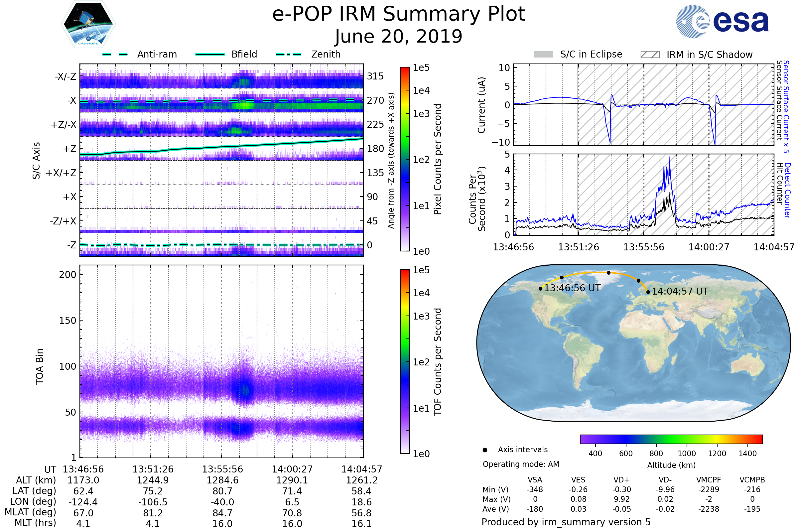The height and width of the screenshot is (532, 798).
Task: Click the Anti-ram dashed legend line
Action: coord(115,54)
